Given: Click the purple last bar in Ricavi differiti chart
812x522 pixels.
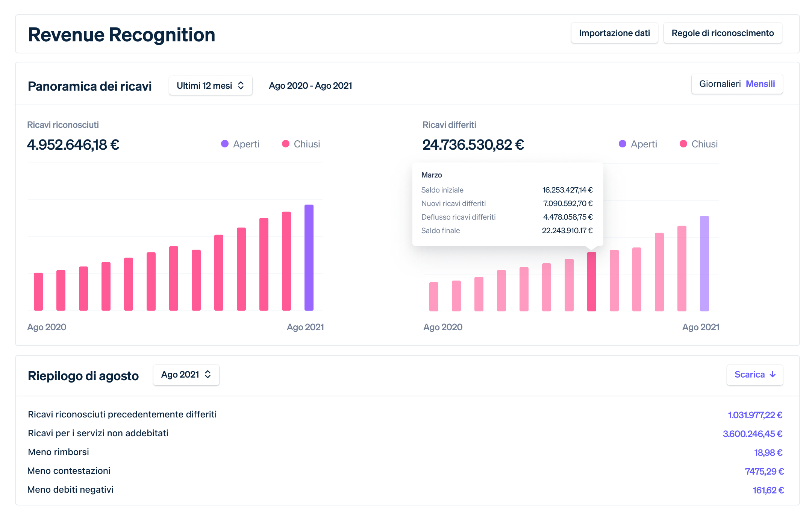Looking at the screenshot, I should (x=704, y=264).
